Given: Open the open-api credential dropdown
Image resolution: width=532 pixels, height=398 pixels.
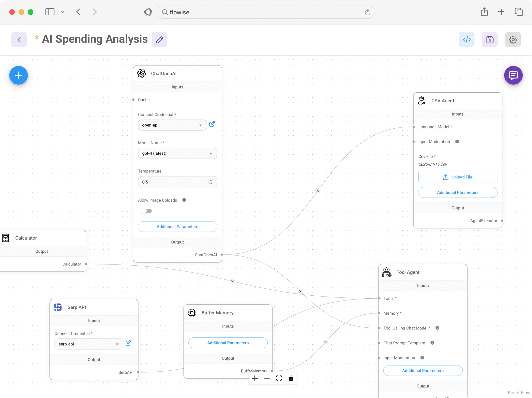Looking at the screenshot, I should [x=172, y=125].
